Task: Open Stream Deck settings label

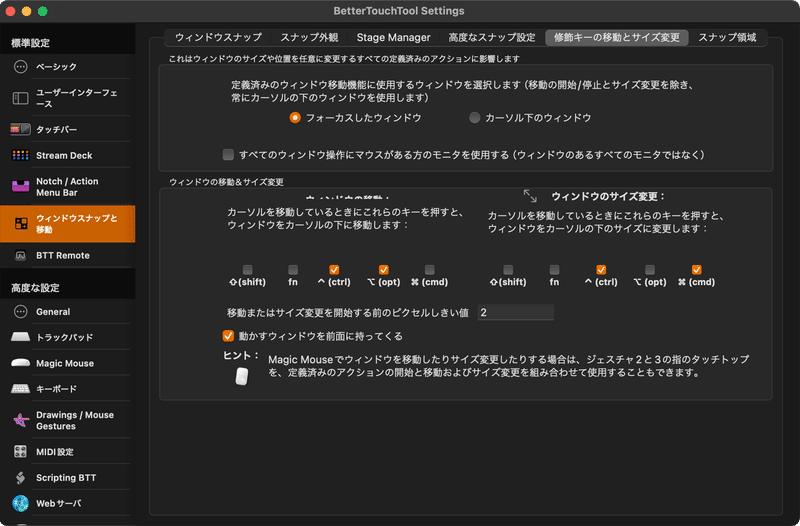Action: point(64,155)
